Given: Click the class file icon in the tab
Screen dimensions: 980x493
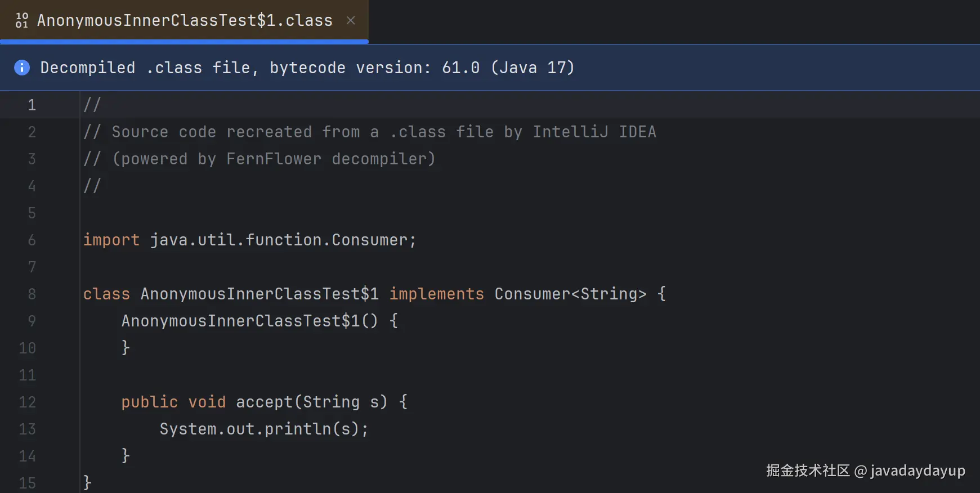Looking at the screenshot, I should point(21,20).
